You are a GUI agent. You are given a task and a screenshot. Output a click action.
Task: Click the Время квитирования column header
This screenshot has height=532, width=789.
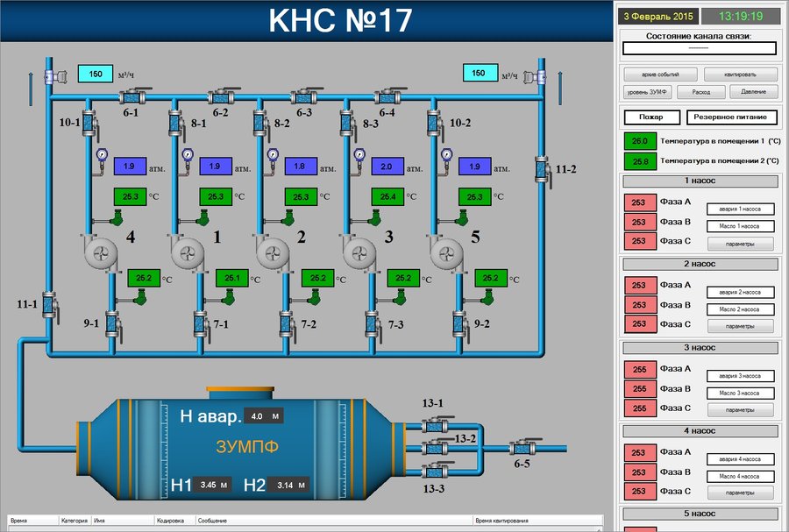point(502,521)
